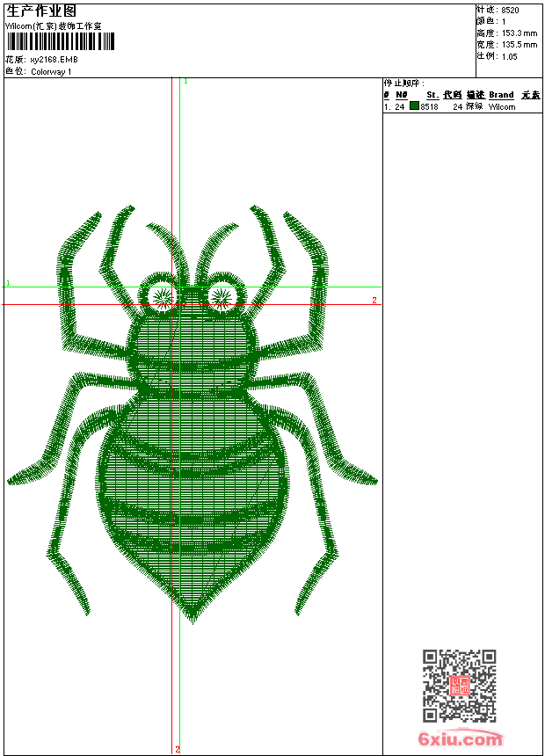Open the 6xiu.com watermark link
Screen dimensions: 545x756
(460, 739)
